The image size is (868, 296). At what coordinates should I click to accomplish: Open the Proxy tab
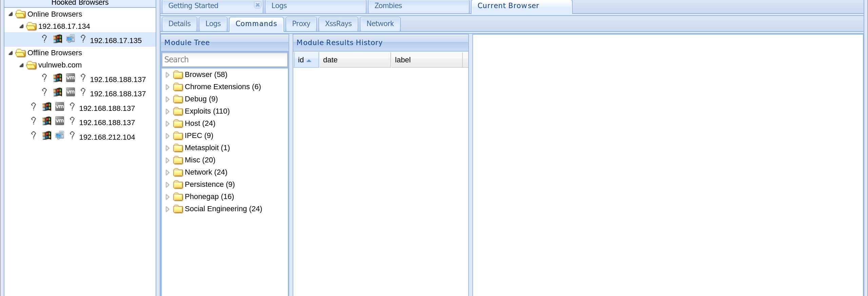click(x=301, y=24)
